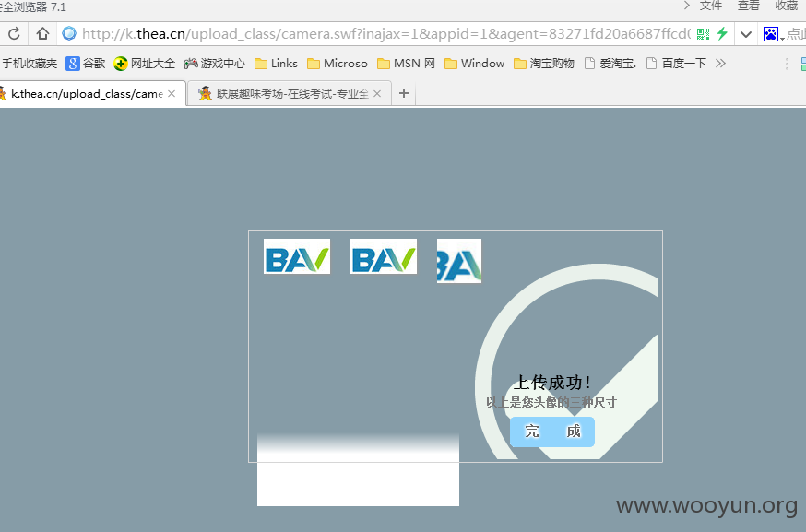Viewport: 806px width, 532px height.
Task: Click the site identity icon in address bar
Action: pyautogui.click(x=69, y=34)
